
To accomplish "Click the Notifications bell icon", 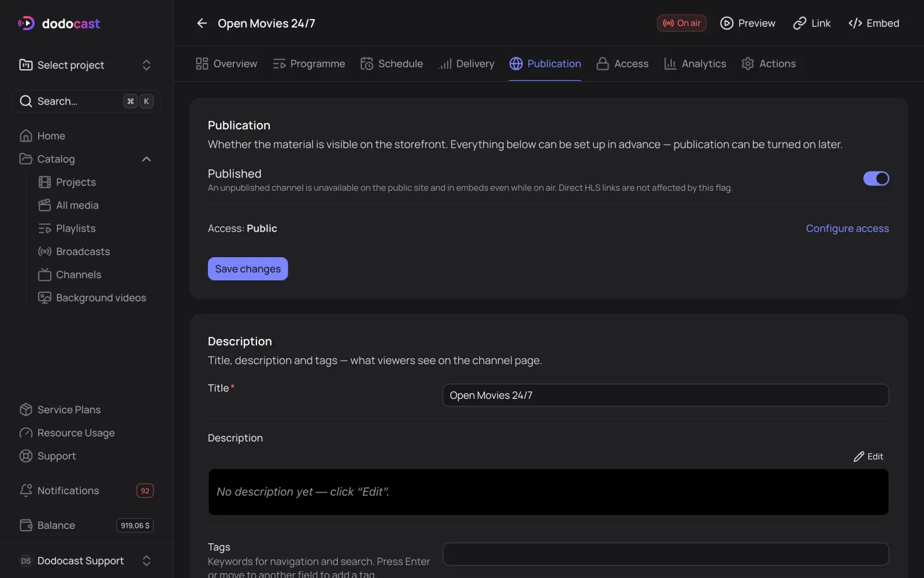I will [x=26, y=491].
